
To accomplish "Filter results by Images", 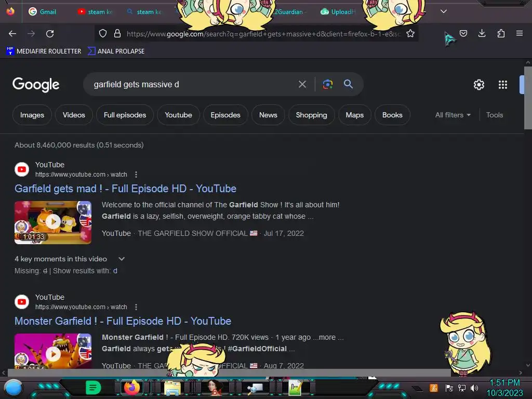I will point(32,115).
